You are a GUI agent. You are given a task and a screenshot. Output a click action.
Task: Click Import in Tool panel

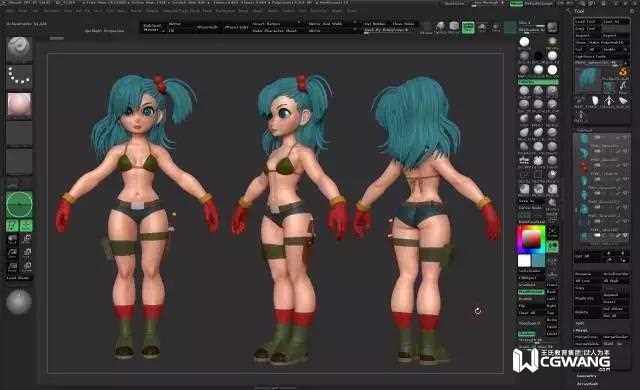click(587, 35)
